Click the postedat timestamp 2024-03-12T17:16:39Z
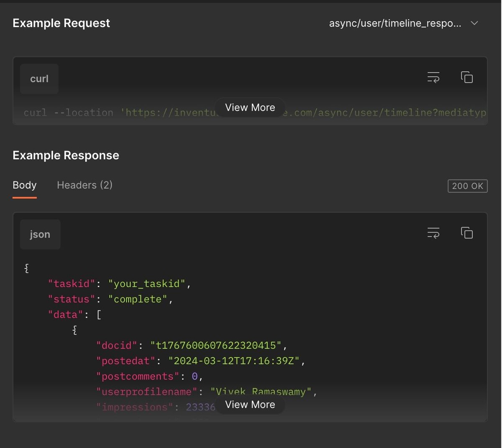 (x=234, y=361)
